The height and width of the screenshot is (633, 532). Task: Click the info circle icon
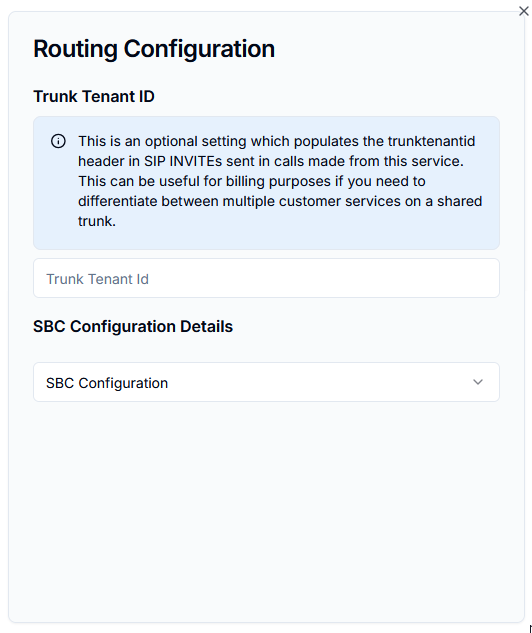(58, 141)
